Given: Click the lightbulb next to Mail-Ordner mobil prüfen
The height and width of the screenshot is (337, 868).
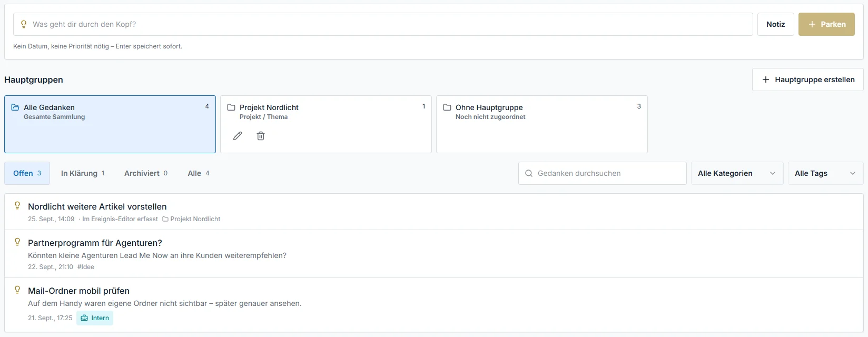Looking at the screenshot, I should pyautogui.click(x=17, y=290).
